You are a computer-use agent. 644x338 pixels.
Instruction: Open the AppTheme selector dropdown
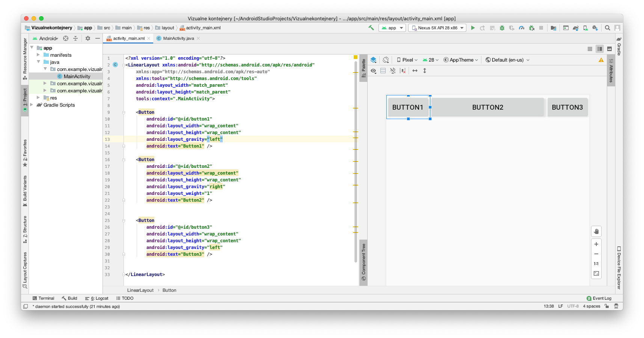[461, 60]
